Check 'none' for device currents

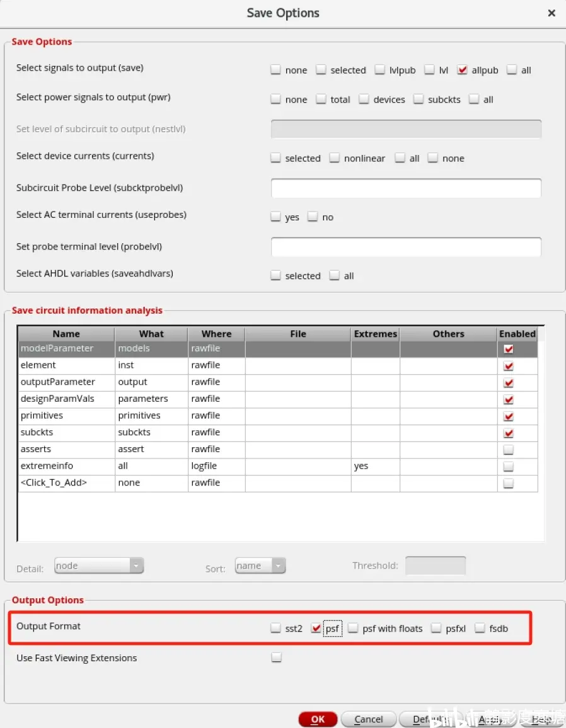pyautogui.click(x=432, y=158)
